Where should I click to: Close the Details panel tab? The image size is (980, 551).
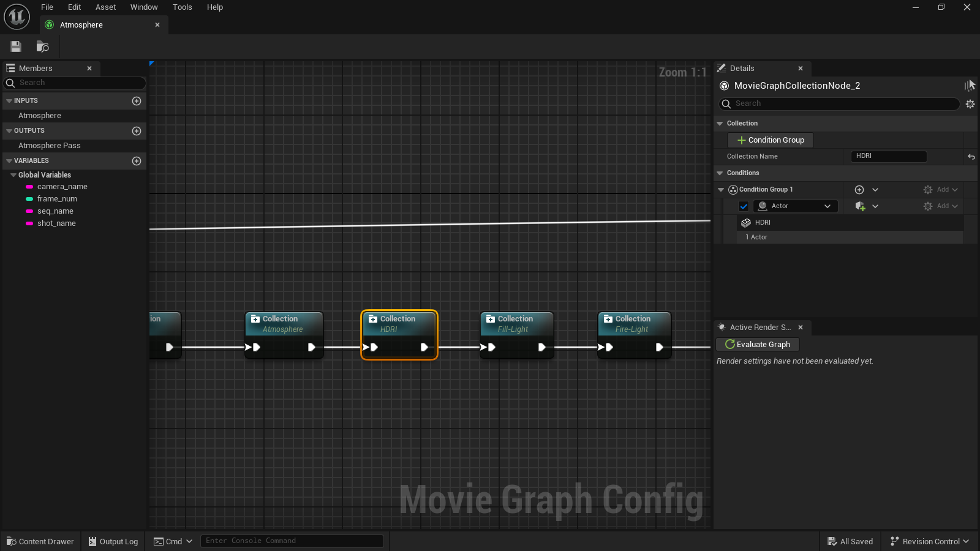click(801, 69)
